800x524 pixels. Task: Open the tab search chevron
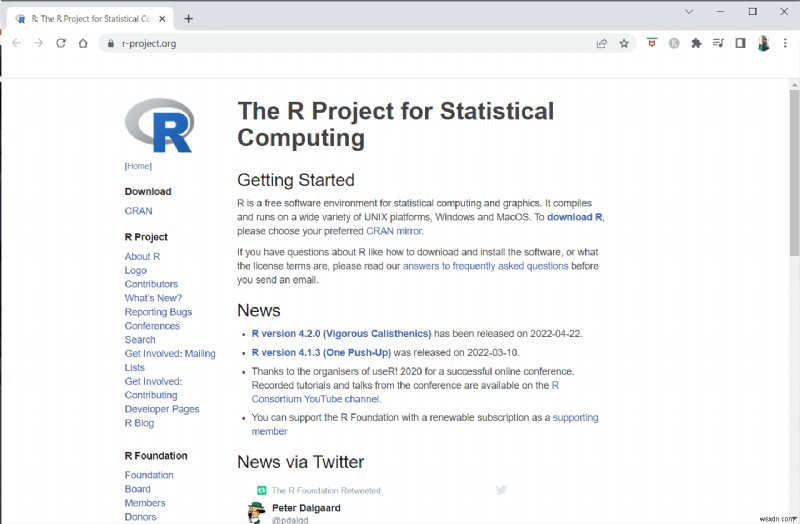pos(689,12)
